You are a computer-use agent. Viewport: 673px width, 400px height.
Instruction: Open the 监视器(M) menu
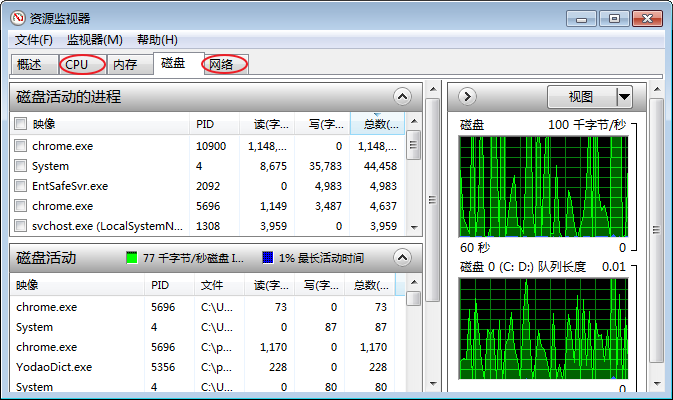click(94, 40)
